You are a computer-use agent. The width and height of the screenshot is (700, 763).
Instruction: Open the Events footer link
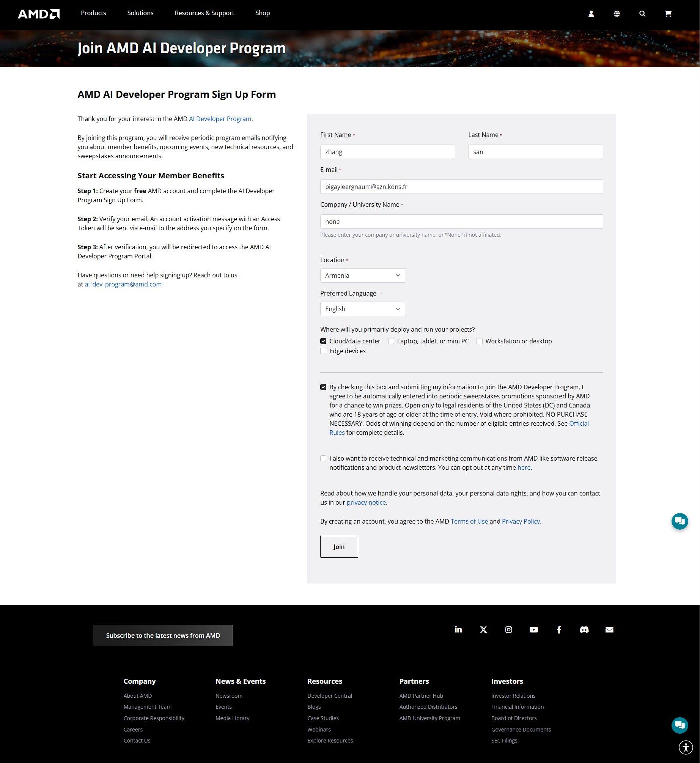point(224,707)
